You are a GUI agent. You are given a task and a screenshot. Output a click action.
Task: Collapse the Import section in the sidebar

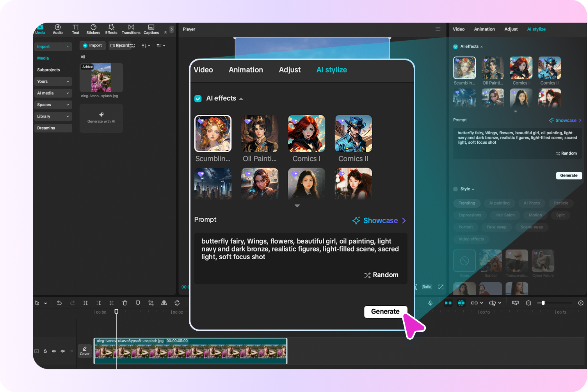(68, 47)
